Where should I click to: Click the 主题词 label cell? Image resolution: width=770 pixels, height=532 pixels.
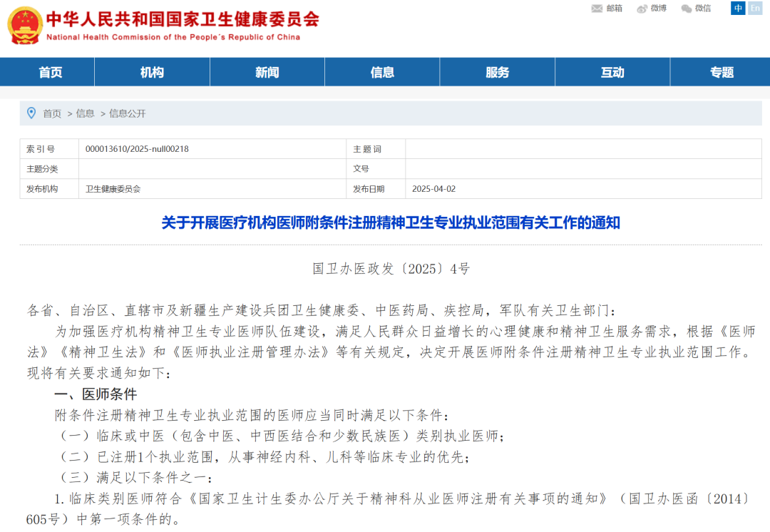tap(376, 149)
